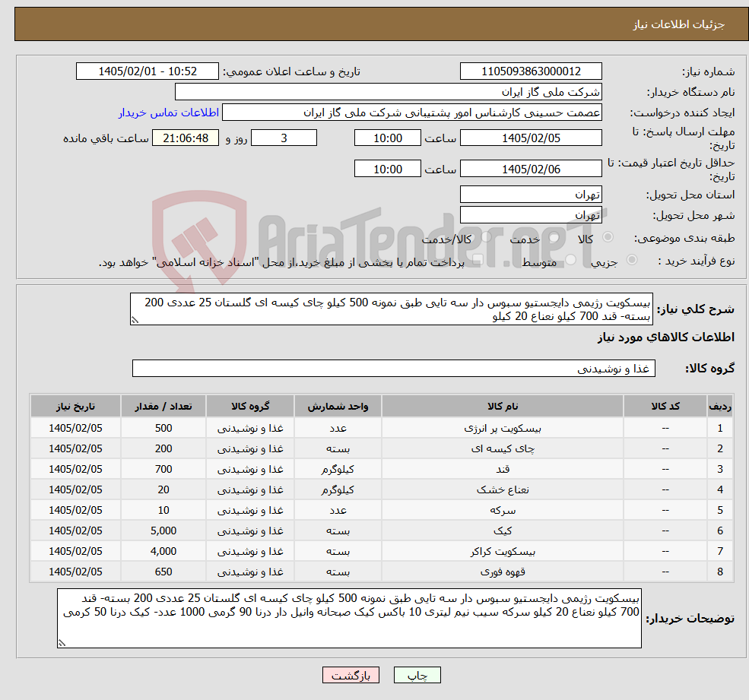749x700 pixels.
Task: Select the کالا radio button
Action: [608, 237]
